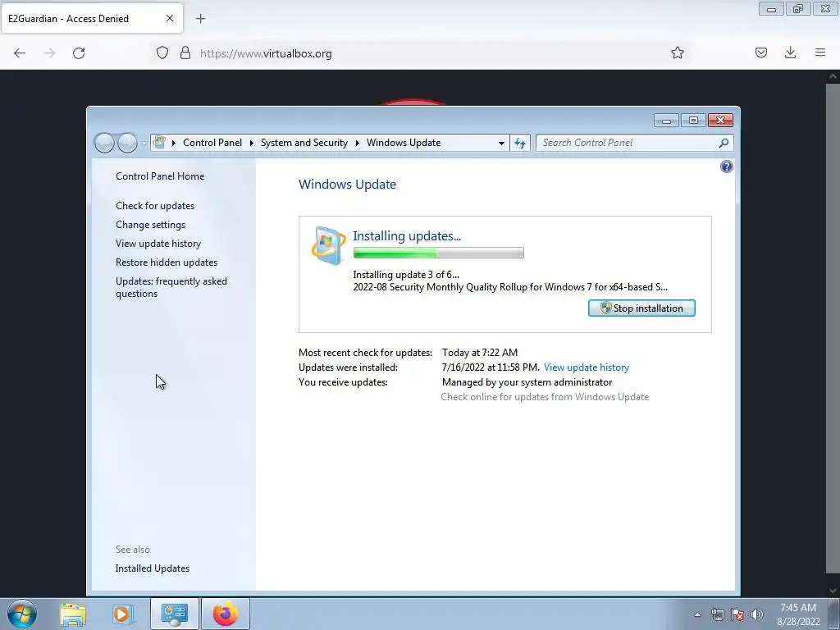
Task: Expand arrow after Control Panel breadcrumb
Action: [x=251, y=143]
